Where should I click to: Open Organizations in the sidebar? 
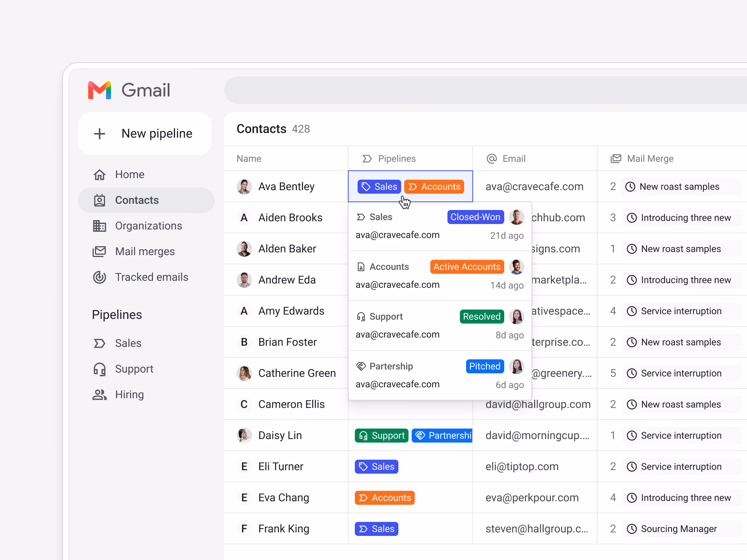coord(146,226)
